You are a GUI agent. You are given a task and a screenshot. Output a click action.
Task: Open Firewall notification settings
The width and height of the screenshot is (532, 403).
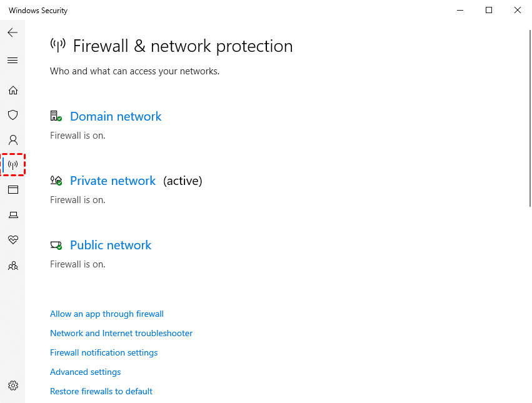(104, 353)
